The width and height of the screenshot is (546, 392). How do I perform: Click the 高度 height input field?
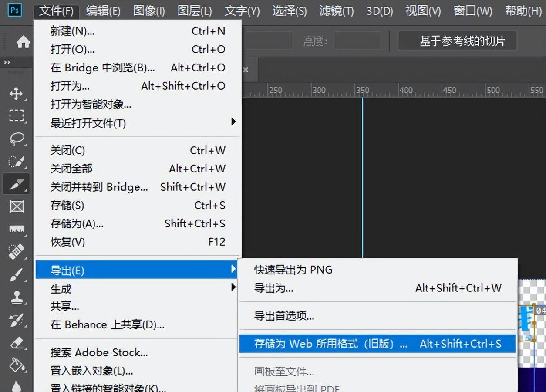pos(357,41)
